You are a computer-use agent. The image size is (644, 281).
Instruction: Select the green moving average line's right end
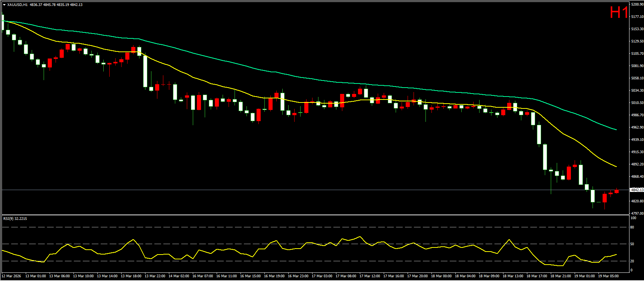pyautogui.click(x=616, y=129)
